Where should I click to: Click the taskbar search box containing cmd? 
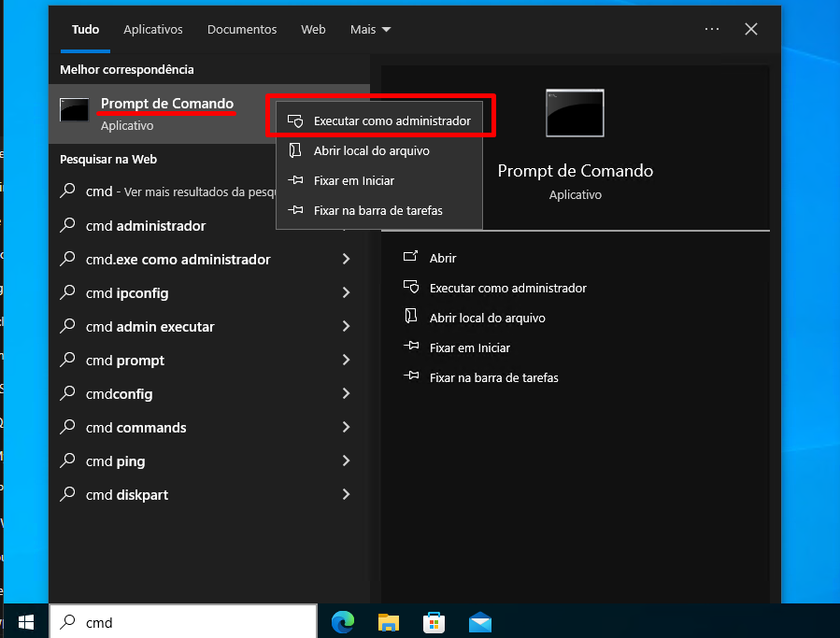tap(187, 622)
